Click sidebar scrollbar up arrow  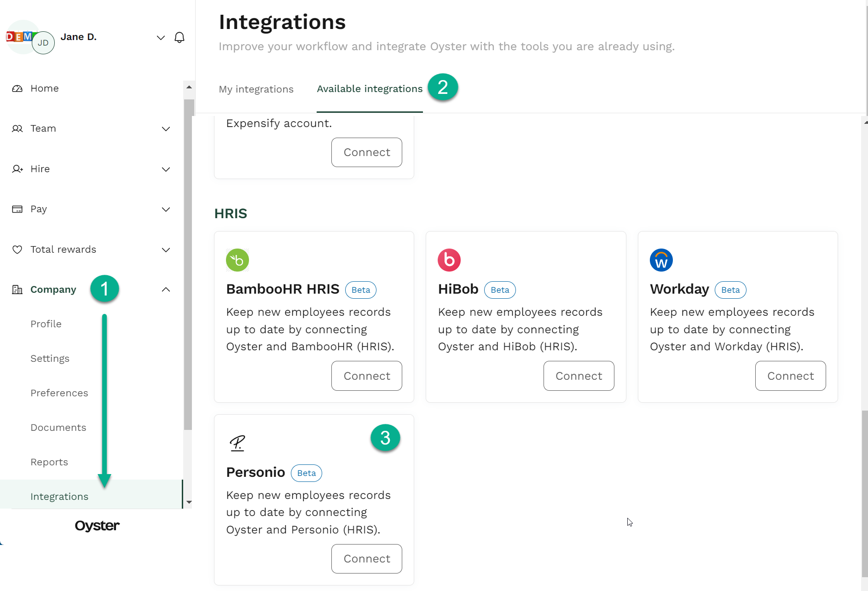click(x=189, y=87)
